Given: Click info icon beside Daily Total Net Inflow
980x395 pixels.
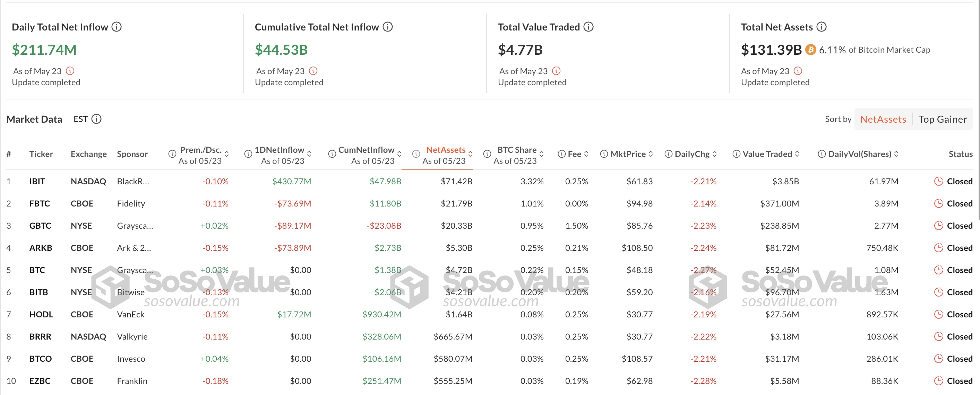Looking at the screenshot, I should (x=117, y=27).
